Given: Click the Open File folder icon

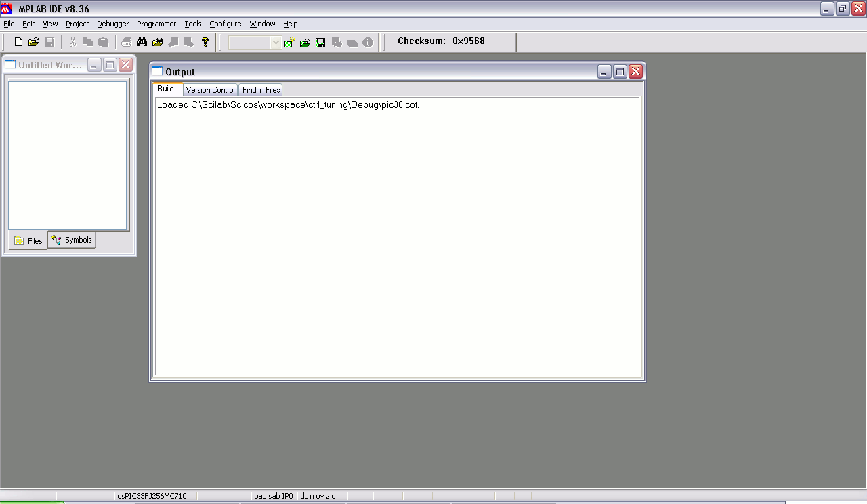Looking at the screenshot, I should pos(33,42).
